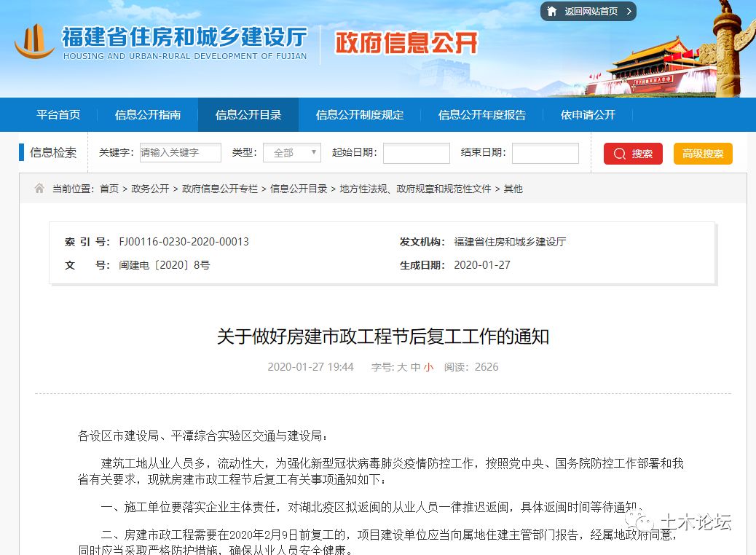The width and height of the screenshot is (756, 555).
Task: Click the breadcrumb house icon
Action: [x=39, y=189]
